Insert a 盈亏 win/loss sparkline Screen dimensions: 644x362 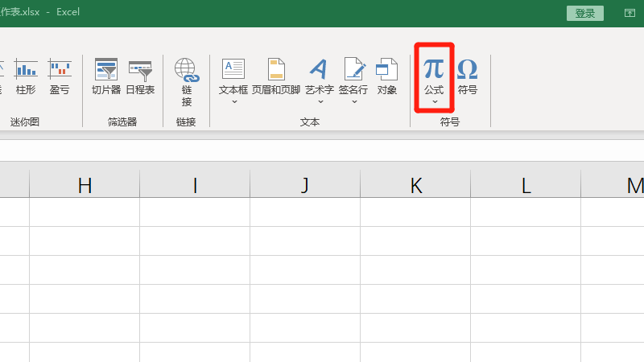click(x=60, y=77)
